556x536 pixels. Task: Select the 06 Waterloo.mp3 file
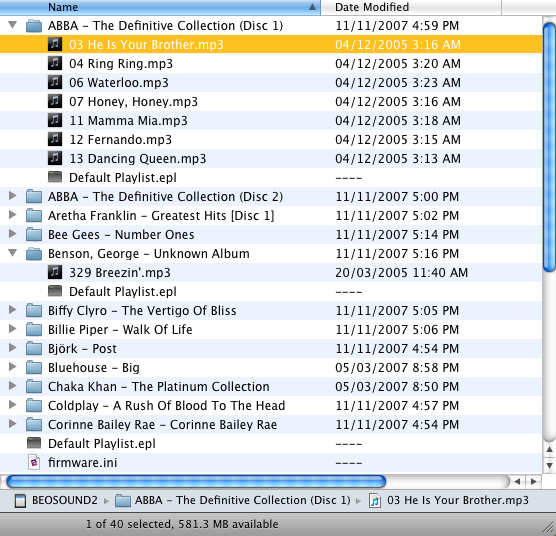pos(271,83)
